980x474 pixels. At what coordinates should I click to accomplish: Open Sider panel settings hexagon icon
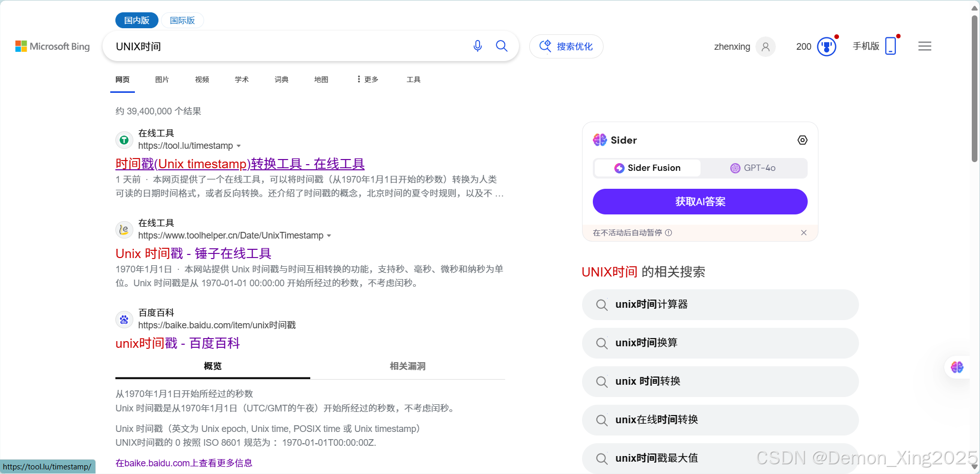click(803, 140)
